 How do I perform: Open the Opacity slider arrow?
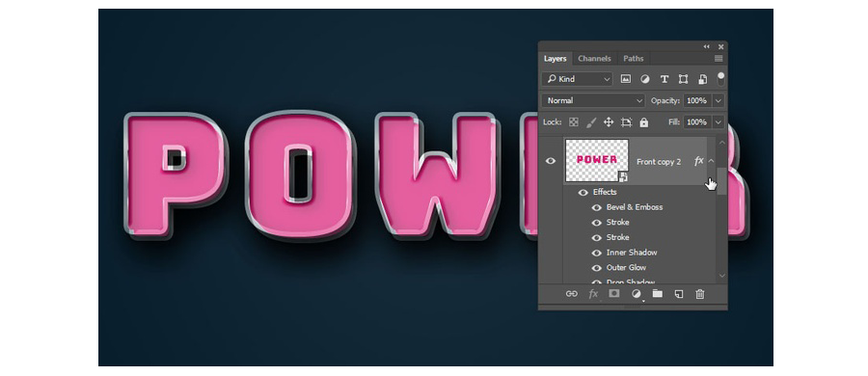(x=719, y=101)
